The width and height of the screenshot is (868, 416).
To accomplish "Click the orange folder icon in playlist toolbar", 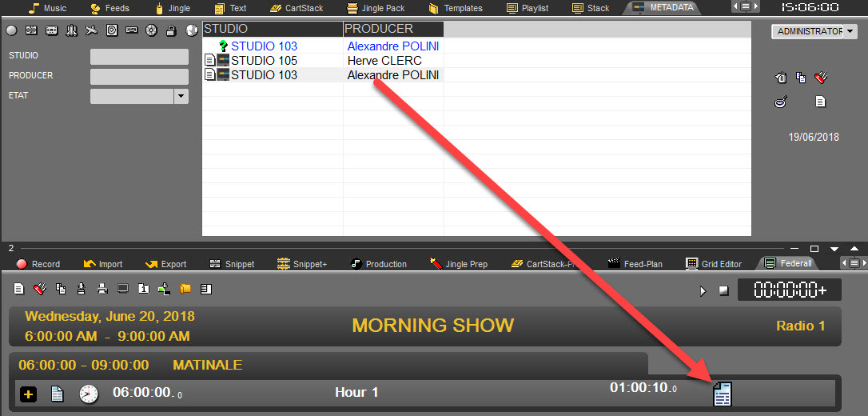I will pyautogui.click(x=185, y=289).
